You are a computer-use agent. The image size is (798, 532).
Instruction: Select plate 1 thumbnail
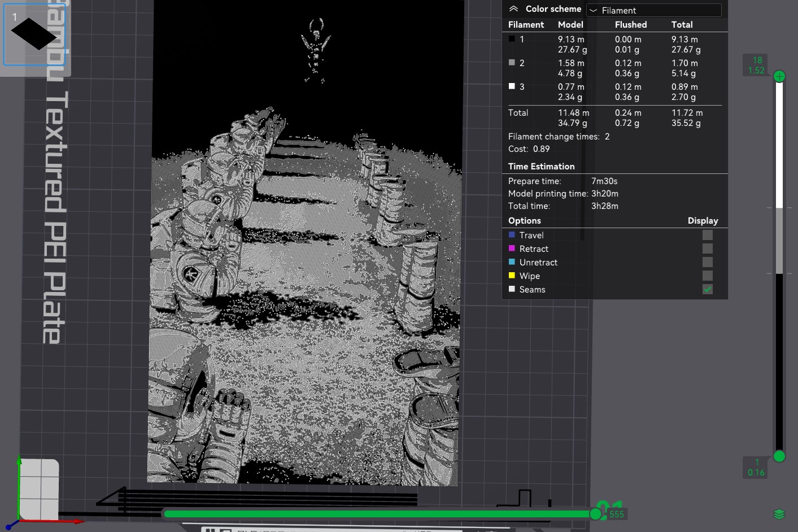pyautogui.click(x=34, y=34)
